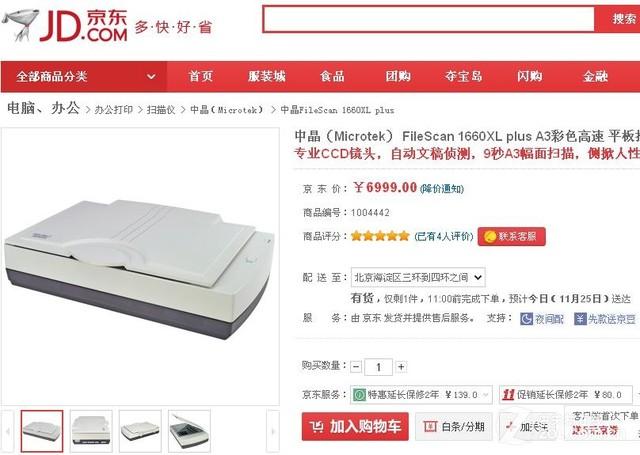Click the search input field
The image size is (640, 455).
(x=429, y=19)
